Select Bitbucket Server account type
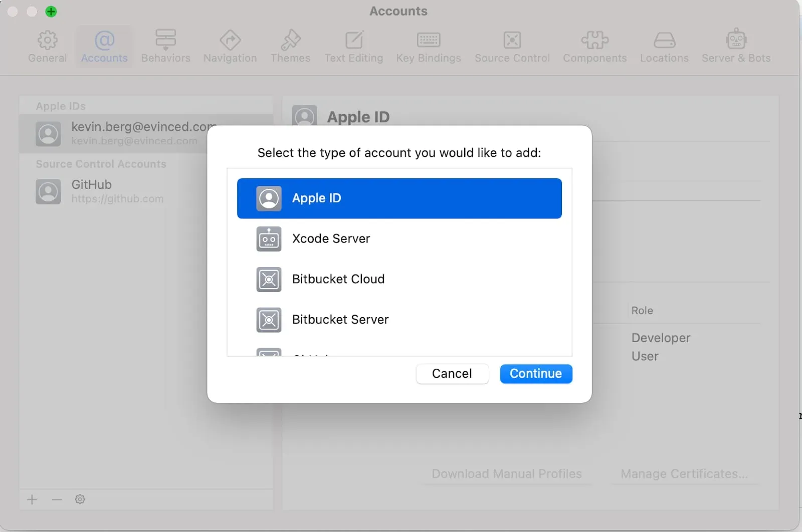The width and height of the screenshot is (802, 532). [399, 320]
